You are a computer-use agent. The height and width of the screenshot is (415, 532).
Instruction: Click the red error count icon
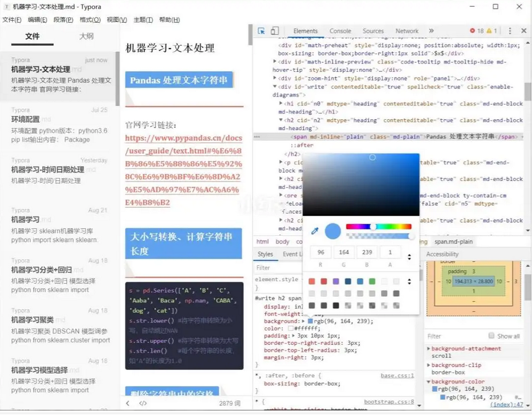472,31
